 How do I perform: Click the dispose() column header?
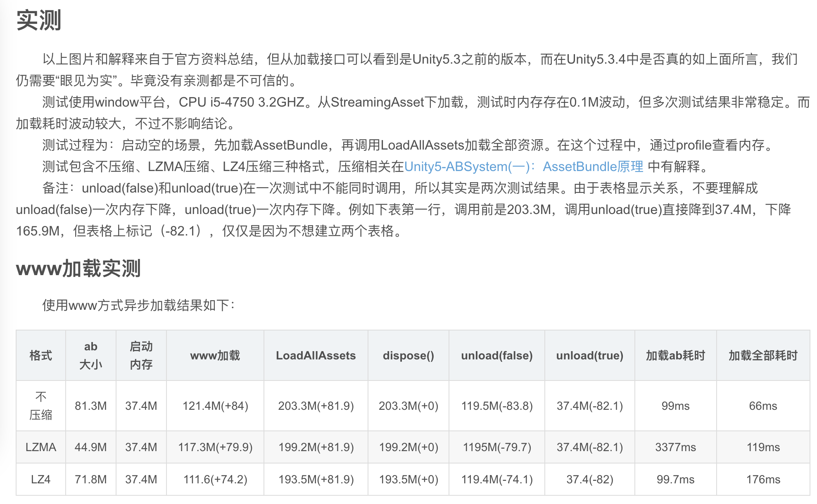tap(408, 355)
